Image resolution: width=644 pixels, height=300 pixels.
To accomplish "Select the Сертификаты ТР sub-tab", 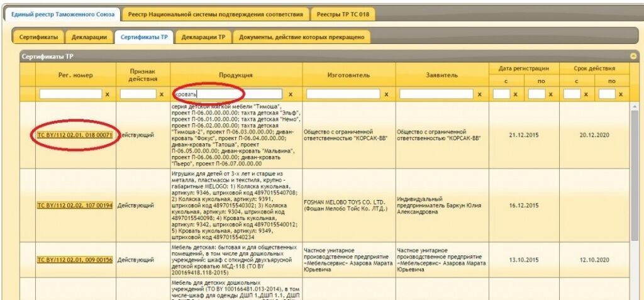I will pos(144,37).
